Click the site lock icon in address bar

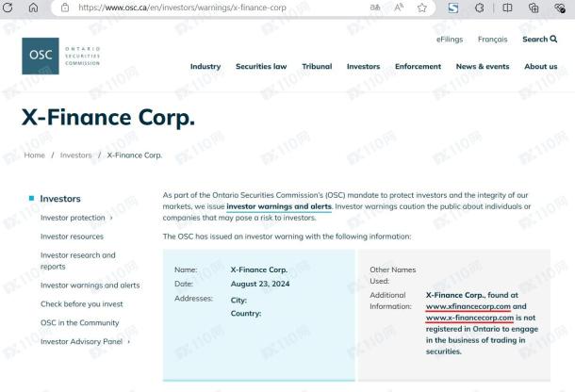point(65,7)
